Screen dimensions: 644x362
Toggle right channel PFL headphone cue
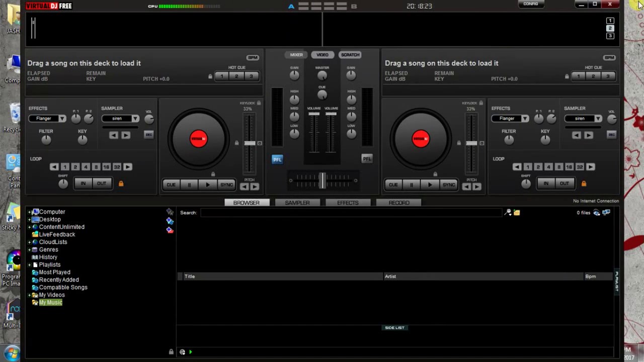(367, 159)
